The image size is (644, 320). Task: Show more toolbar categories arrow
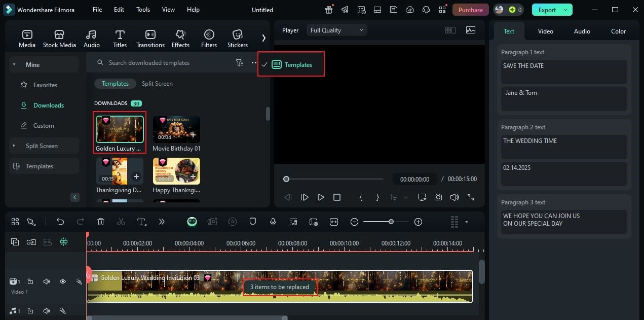point(263,38)
